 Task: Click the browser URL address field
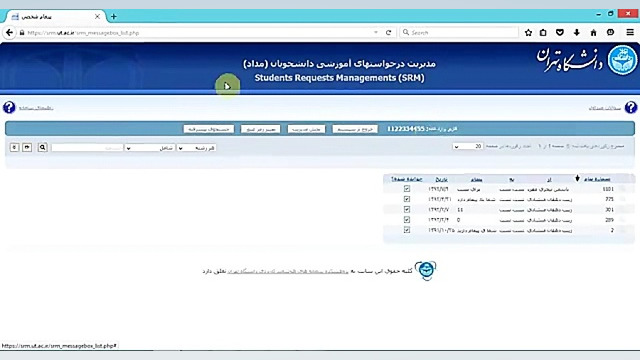pyautogui.click(x=199, y=33)
